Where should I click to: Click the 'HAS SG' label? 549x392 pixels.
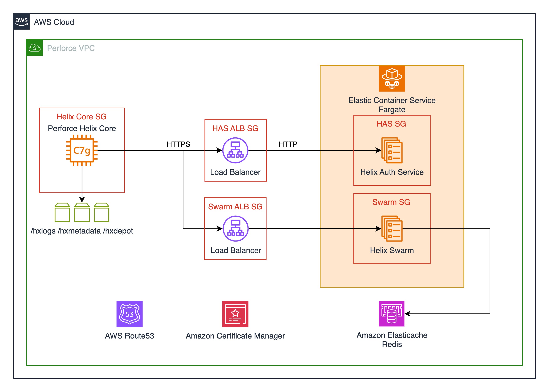coord(391,124)
